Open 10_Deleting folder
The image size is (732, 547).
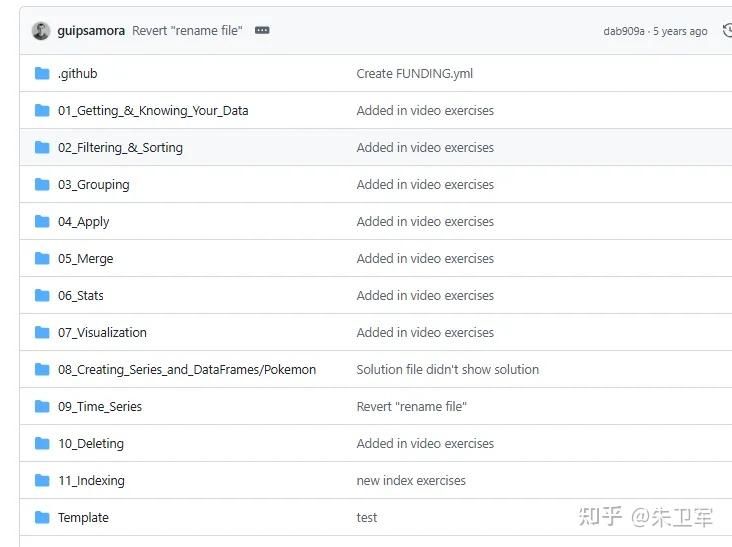click(91, 443)
